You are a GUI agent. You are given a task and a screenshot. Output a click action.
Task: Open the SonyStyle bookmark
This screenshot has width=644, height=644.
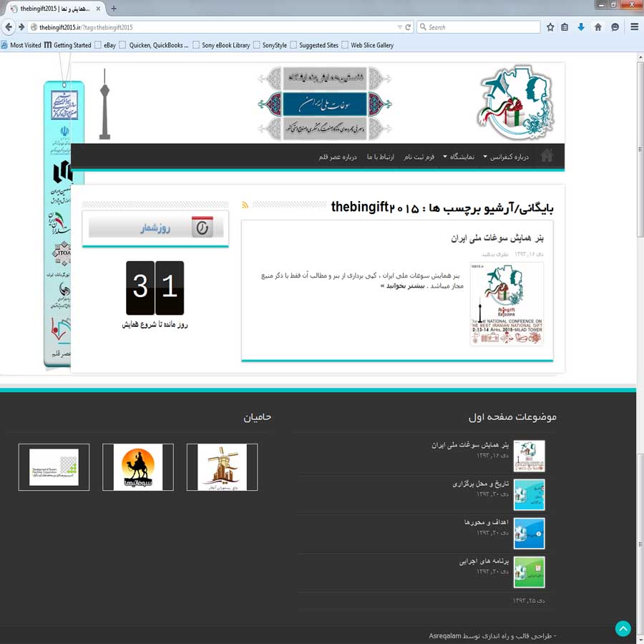[x=270, y=45]
